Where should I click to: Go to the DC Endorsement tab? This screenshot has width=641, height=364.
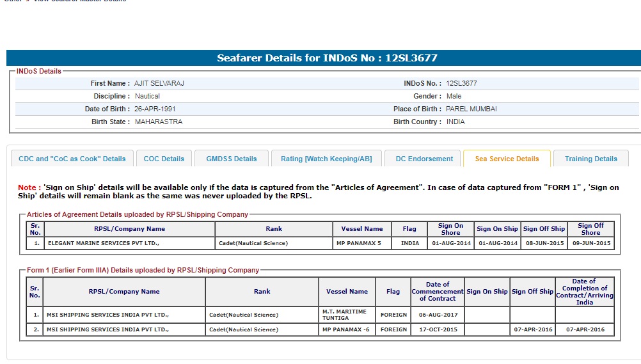[424, 159]
